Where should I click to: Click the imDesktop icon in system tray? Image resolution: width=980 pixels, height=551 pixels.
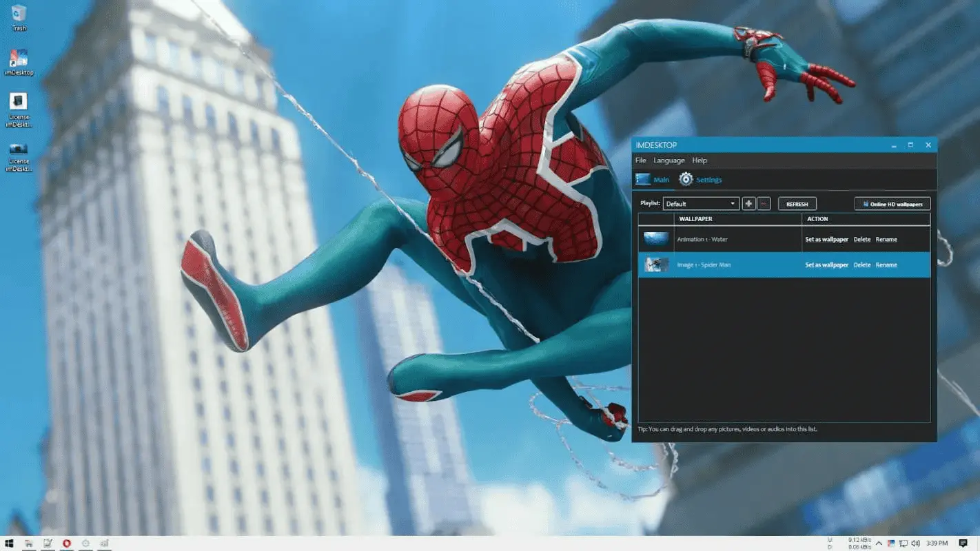tap(890, 543)
